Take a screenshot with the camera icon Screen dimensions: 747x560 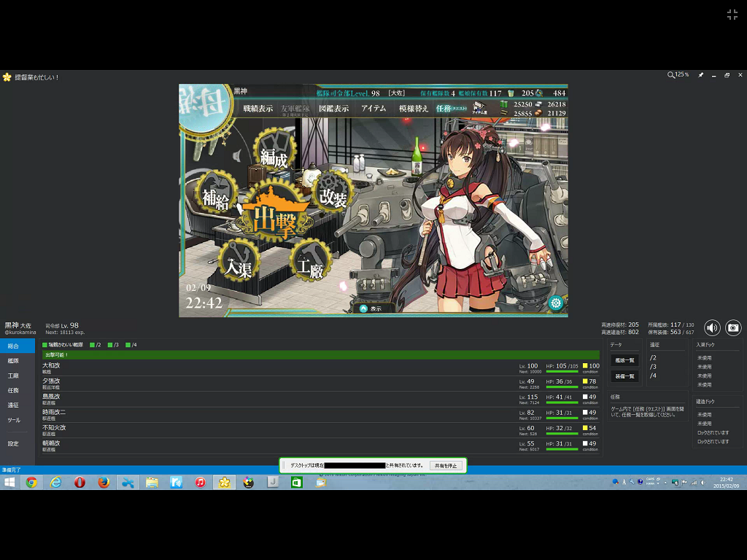pos(733,327)
